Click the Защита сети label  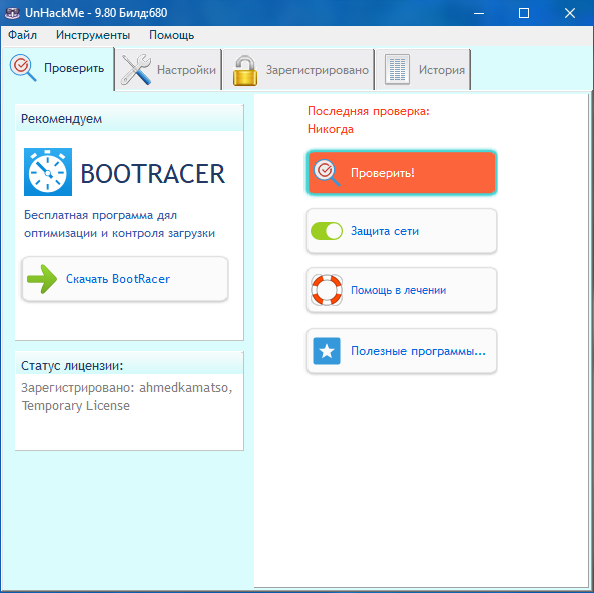click(385, 231)
